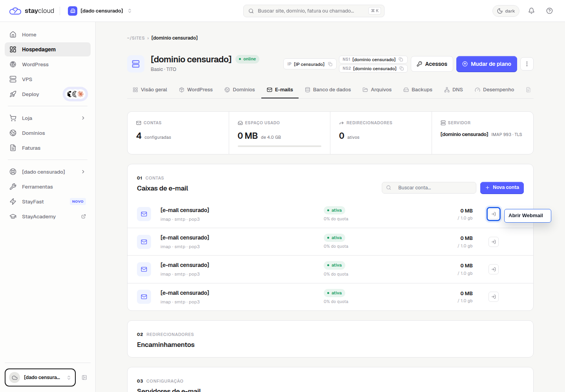565x392 pixels.
Task: Switch to the Desempenho tab
Action: point(494,90)
